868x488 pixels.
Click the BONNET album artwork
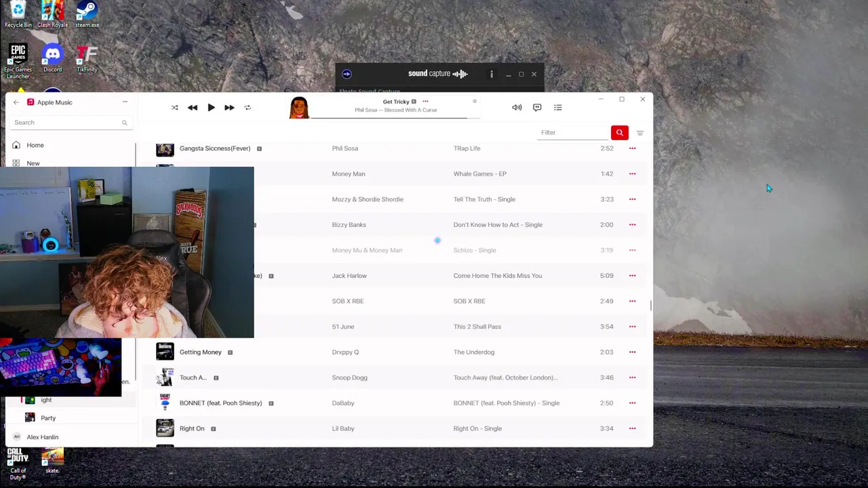click(165, 403)
